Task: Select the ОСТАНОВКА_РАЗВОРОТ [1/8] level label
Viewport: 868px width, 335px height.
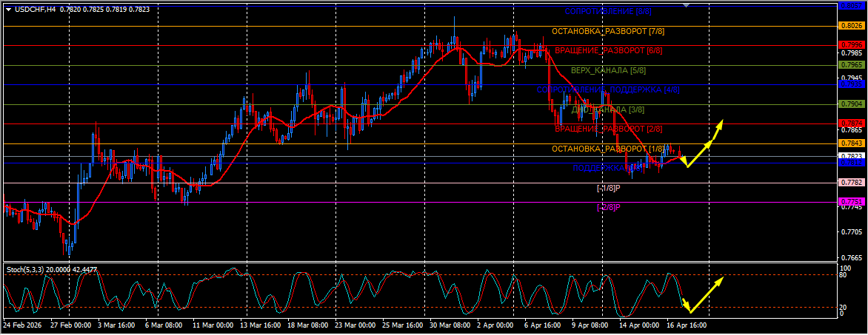Action: pos(608,149)
